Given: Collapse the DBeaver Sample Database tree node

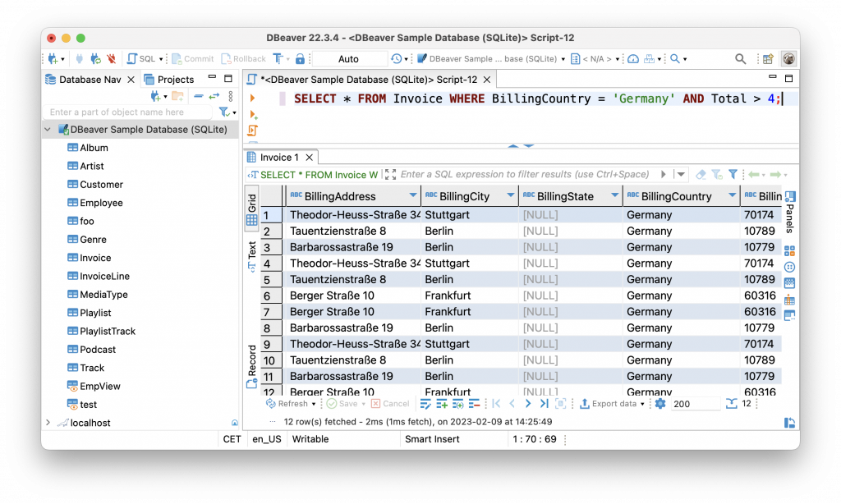Looking at the screenshot, I should (48, 129).
